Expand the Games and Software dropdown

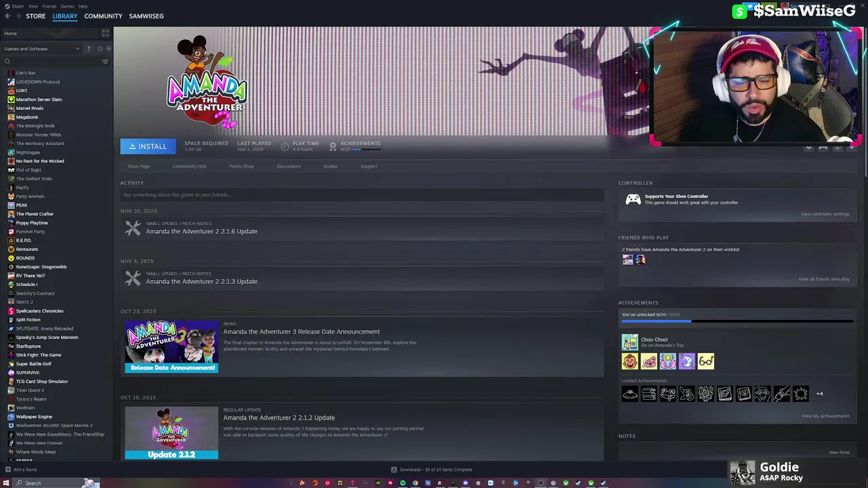[42, 49]
